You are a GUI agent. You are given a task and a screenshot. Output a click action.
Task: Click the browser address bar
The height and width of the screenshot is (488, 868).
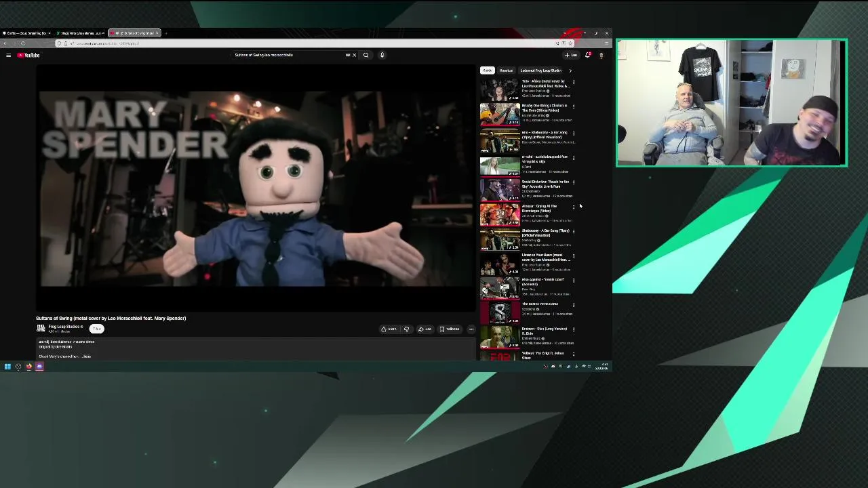click(x=312, y=43)
